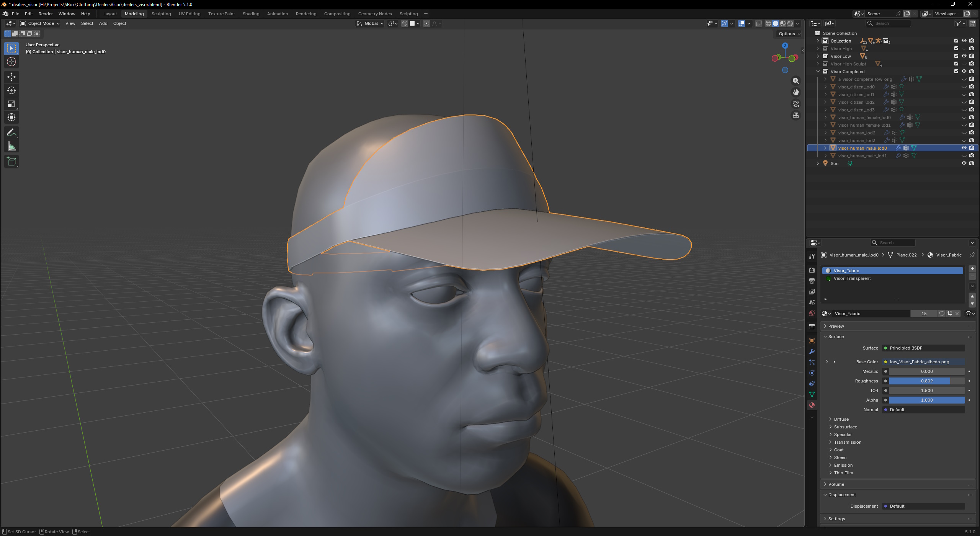Viewport: 980px width, 536px height.
Task: Activate the Annotate tool
Action: (11, 133)
